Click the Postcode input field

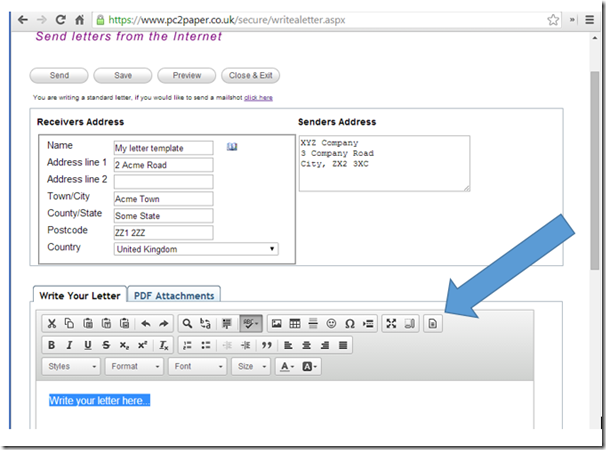[x=163, y=233]
